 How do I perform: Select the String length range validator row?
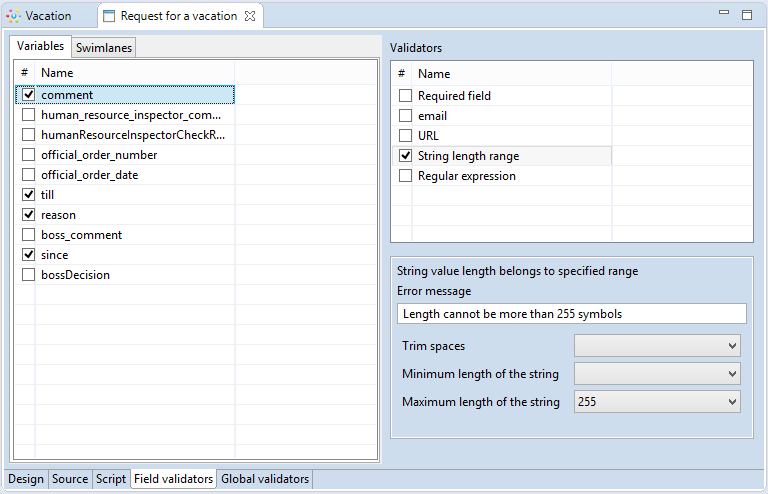[x=468, y=156]
